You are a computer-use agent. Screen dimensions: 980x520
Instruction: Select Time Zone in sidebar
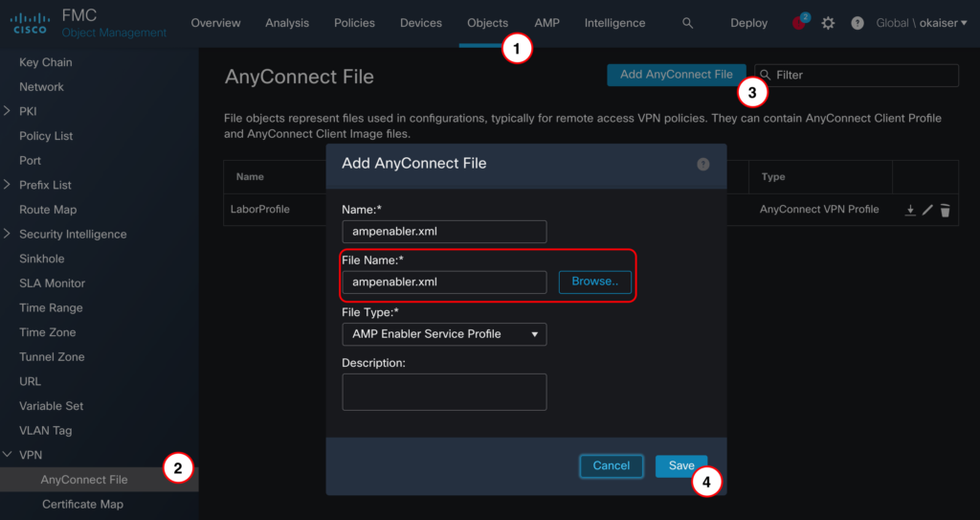48,332
